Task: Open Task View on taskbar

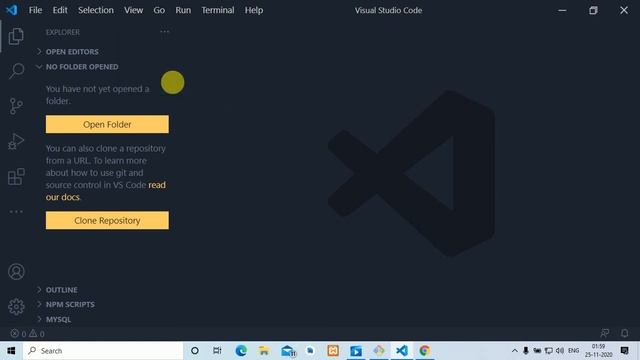Action: (x=217, y=351)
